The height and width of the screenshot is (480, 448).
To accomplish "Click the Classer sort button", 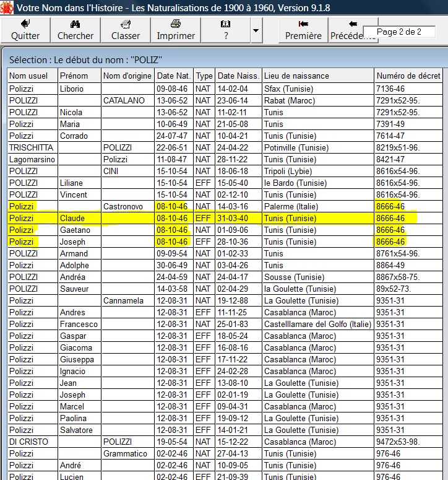I will pyautogui.click(x=126, y=30).
